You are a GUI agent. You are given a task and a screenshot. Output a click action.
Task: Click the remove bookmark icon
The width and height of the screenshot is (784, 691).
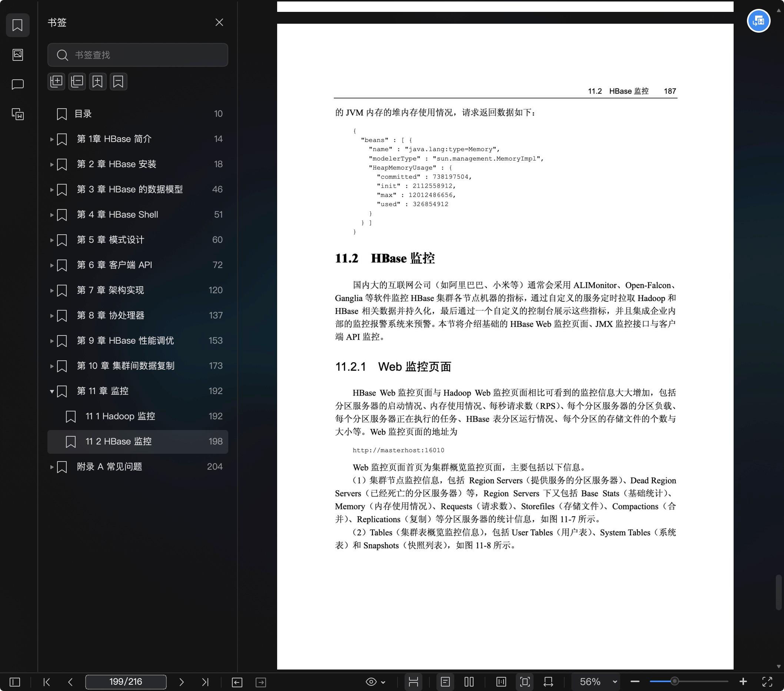(119, 81)
